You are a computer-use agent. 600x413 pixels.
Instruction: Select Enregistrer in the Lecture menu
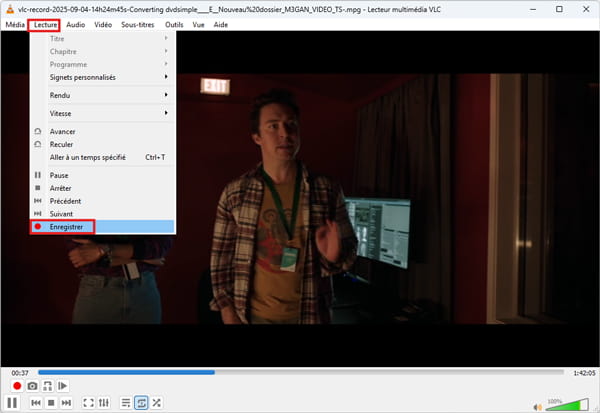(x=103, y=227)
